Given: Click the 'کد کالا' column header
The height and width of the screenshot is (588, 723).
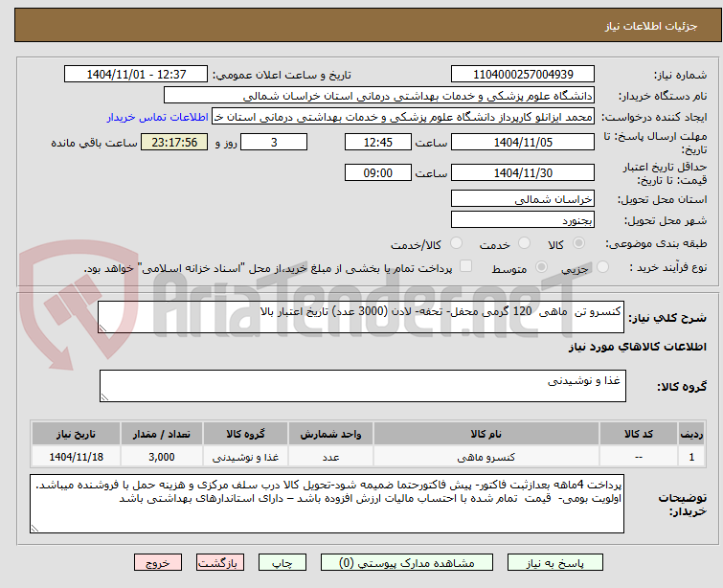Looking at the screenshot, I should click(638, 434).
